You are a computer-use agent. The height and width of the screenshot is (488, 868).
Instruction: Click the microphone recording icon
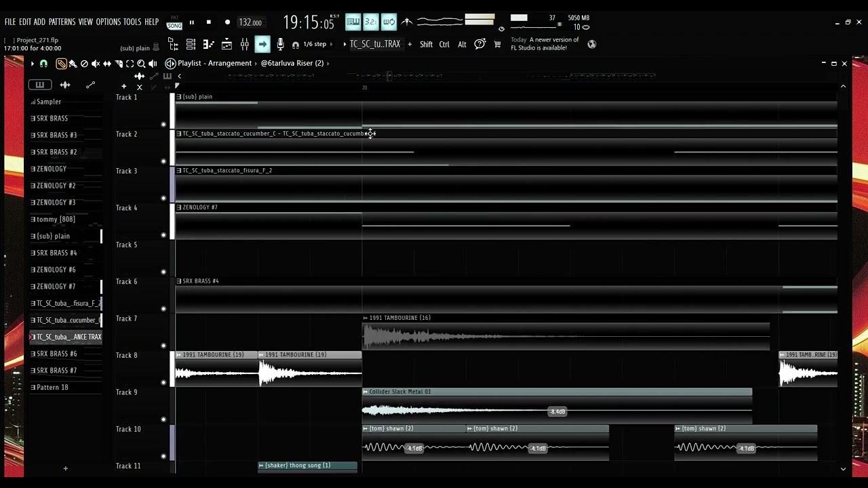pos(280,44)
